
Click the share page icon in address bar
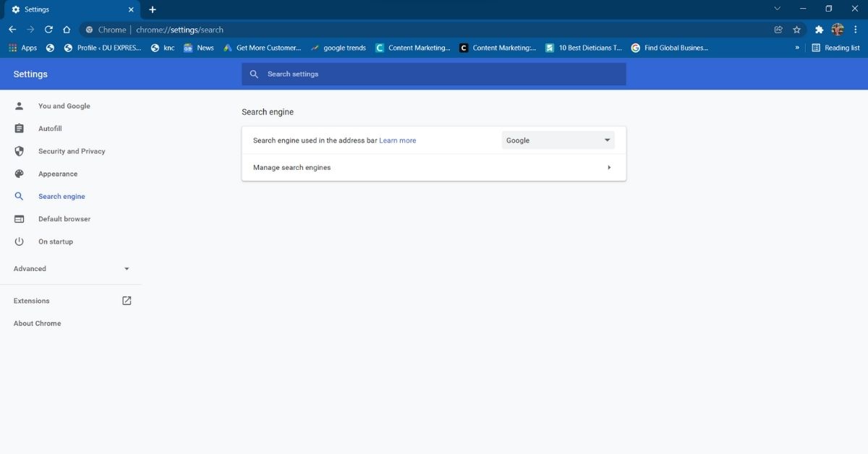click(x=778, y=30)
